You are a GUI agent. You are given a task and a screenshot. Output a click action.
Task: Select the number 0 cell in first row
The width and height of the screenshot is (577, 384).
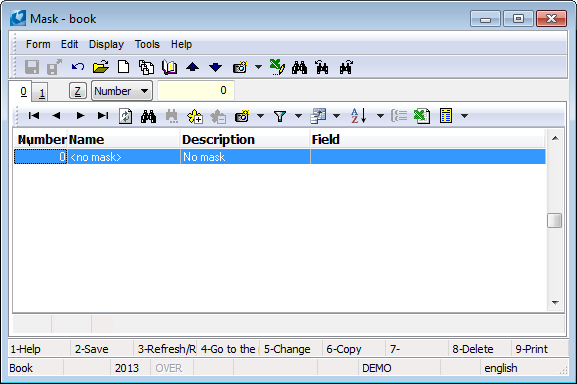click(x=41, y=157)
